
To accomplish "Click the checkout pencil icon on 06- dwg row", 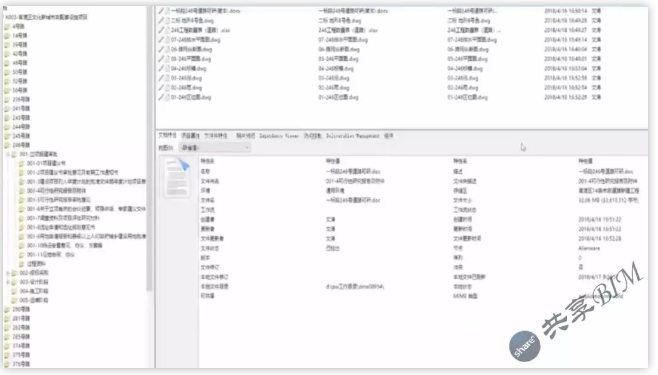I will (161, 49).
